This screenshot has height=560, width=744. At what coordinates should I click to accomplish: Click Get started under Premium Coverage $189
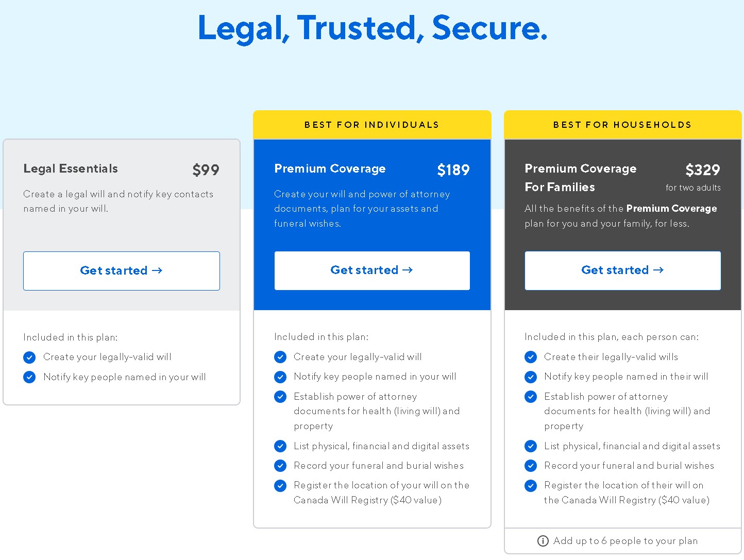pos(372,270)
